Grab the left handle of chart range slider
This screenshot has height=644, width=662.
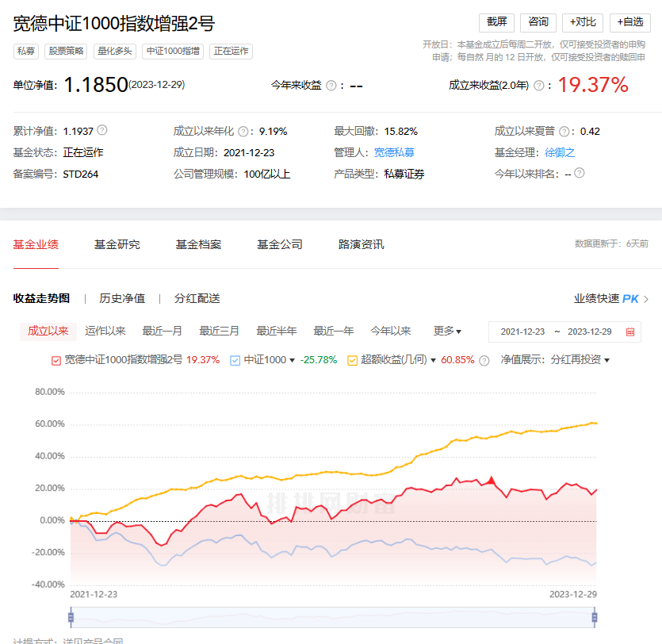71,617
